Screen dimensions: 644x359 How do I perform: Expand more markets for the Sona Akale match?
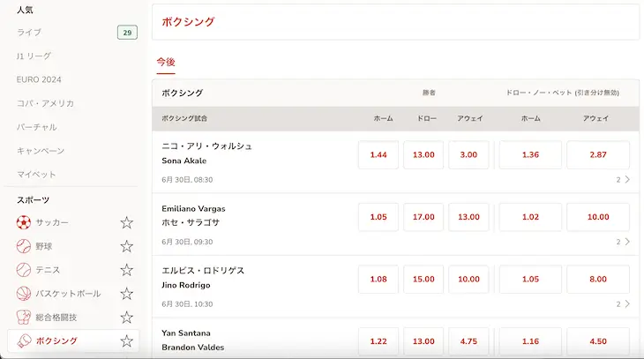tap(623, 180)
